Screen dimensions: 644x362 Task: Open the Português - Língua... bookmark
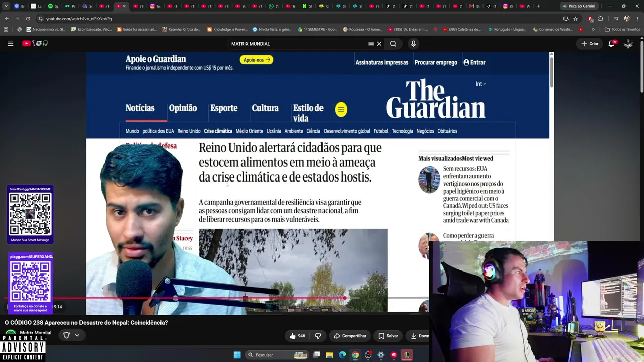pyautogui.click(x=507, y=29)
